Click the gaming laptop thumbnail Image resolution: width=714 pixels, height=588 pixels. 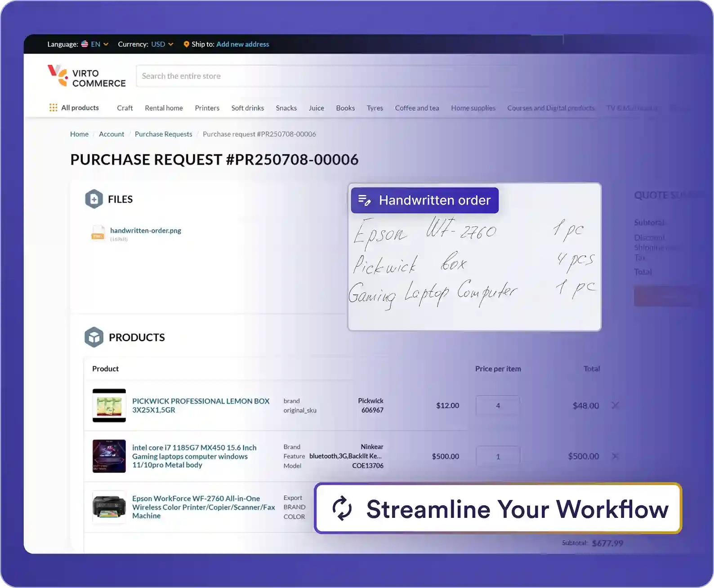click(x=109, y=456)
